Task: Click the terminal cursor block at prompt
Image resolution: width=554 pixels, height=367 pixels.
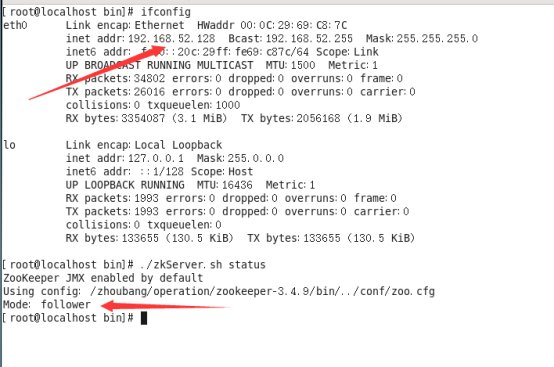Action: pyautogui.click(x=144, y=318)
